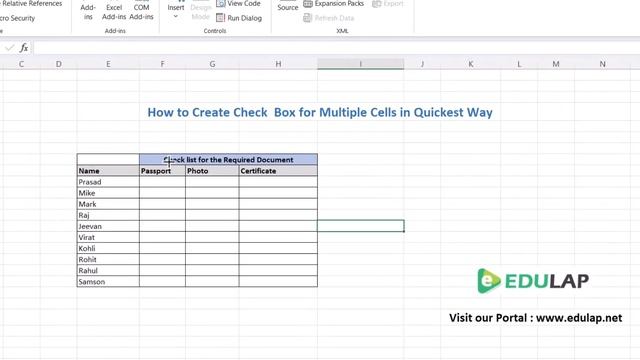The height and width of the screenshot is (360, 640).
Task: Click the Insert Function fx icon
Action: (24, 48)
